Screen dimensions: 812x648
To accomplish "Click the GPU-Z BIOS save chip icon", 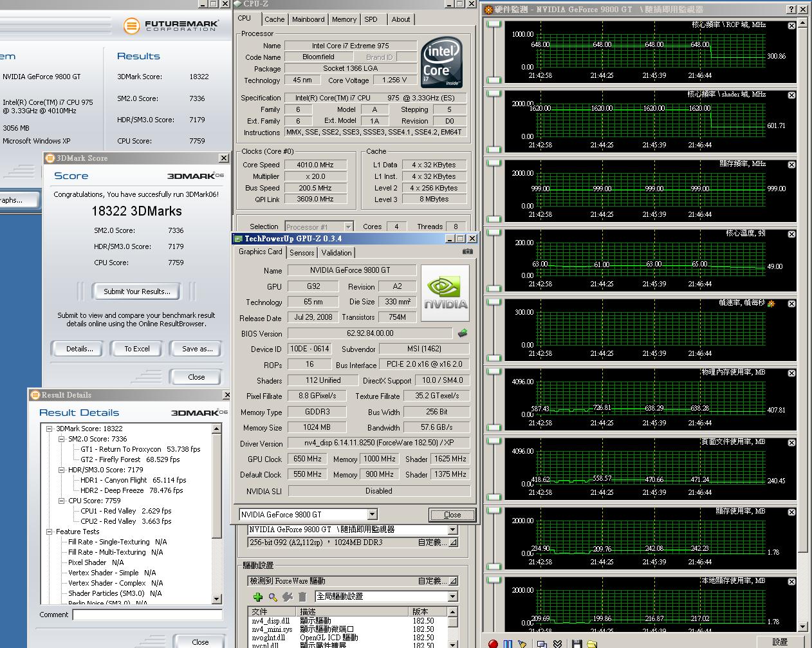I will coord(462,333).
